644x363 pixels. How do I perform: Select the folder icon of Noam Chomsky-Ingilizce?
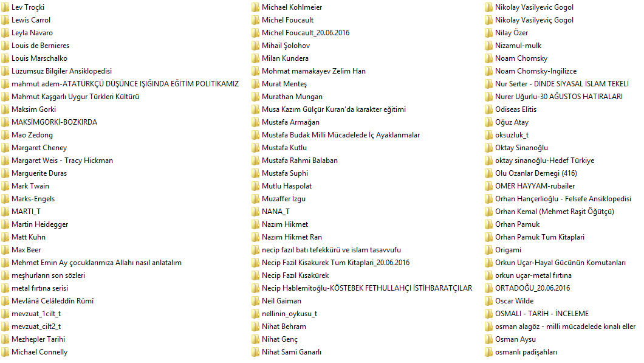click(x=488, y=71)
